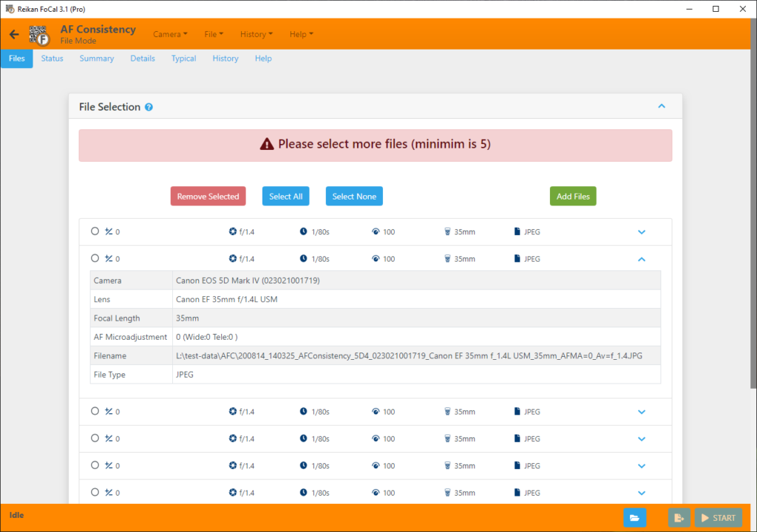Click the File Type value 'JPEG' in details table
The width and height of the screenshot is (757, 532).
point(184,375)
